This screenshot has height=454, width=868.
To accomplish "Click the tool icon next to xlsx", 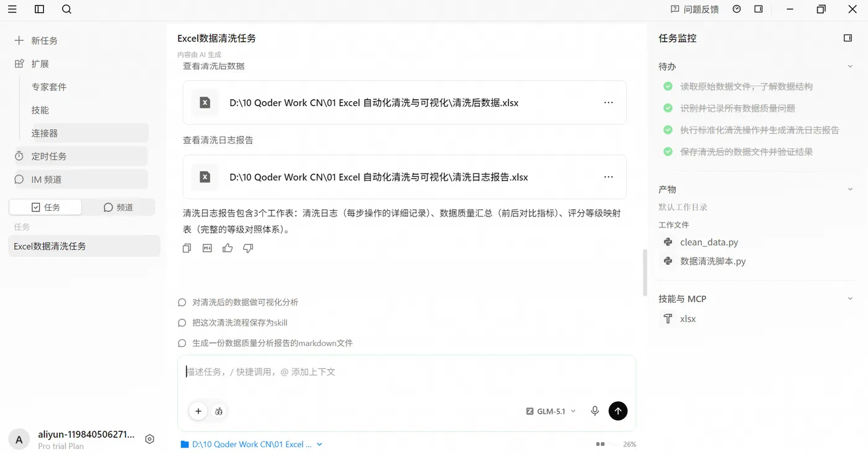I will tap(668, 319).
